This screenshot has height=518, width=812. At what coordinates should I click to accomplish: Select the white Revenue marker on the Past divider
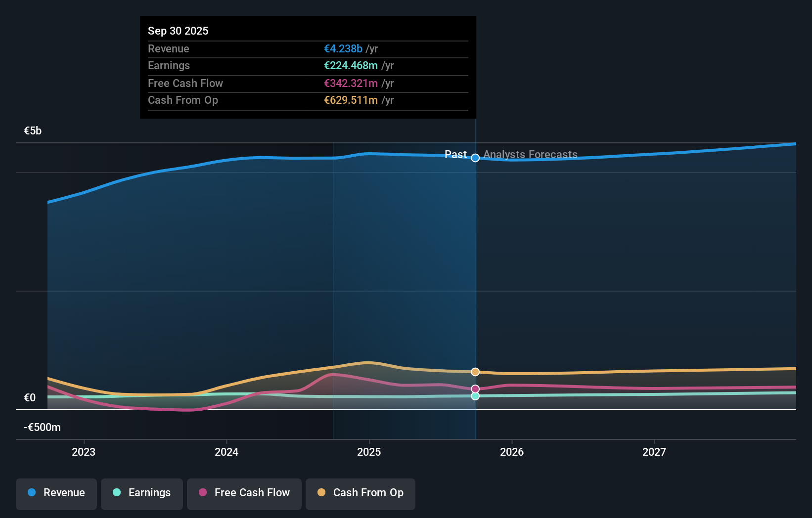tap(475, 158)
